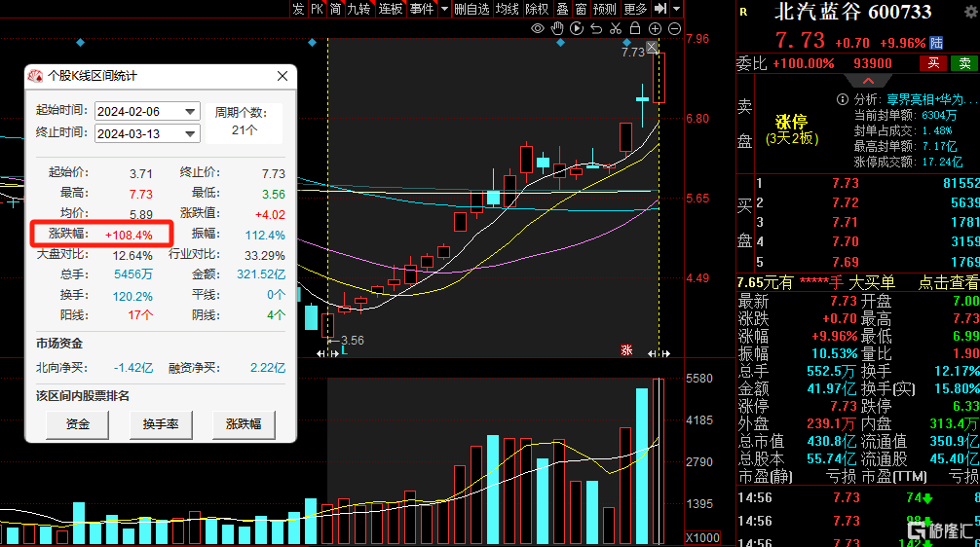Click the left range boundary arrows handle
Viewport: 980px width, 547px height.
point(328,353)
